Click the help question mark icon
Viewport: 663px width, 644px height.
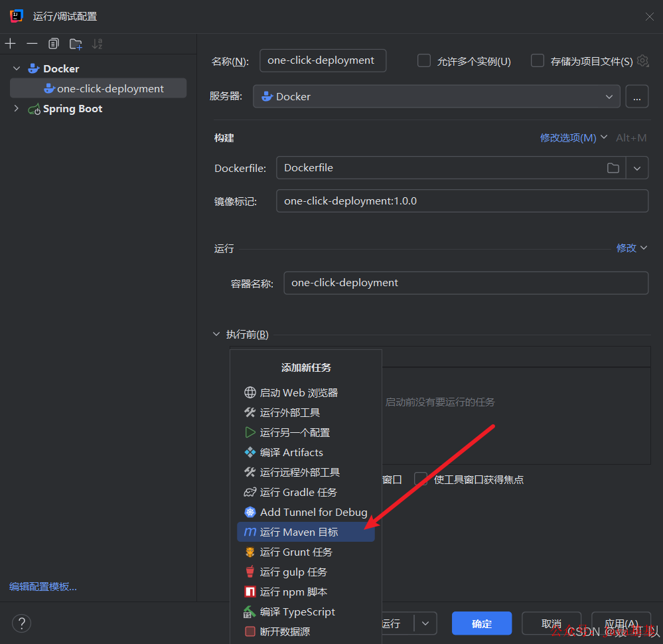(21, 623)
